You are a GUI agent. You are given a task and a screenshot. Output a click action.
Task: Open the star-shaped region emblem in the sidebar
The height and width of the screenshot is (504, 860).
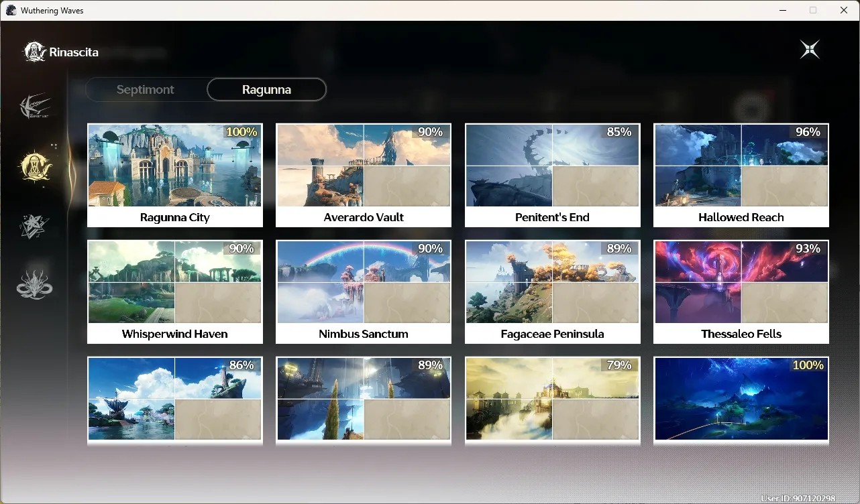34,227
